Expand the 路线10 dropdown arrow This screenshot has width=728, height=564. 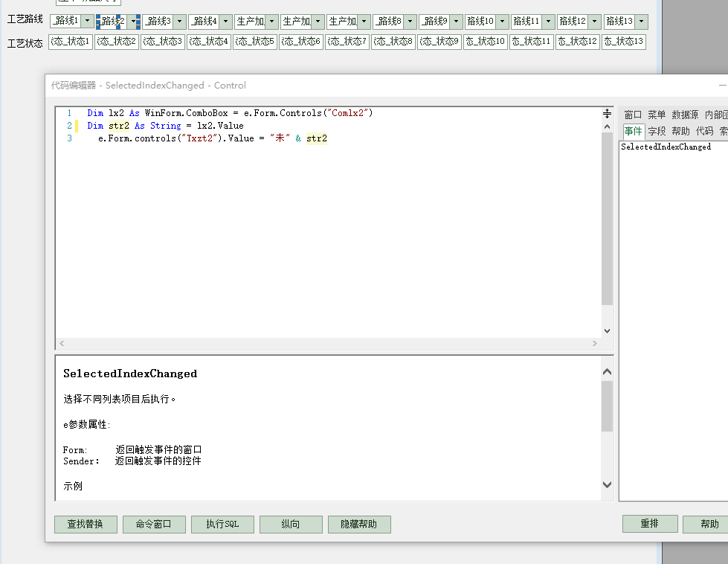(x=502, y=22)
